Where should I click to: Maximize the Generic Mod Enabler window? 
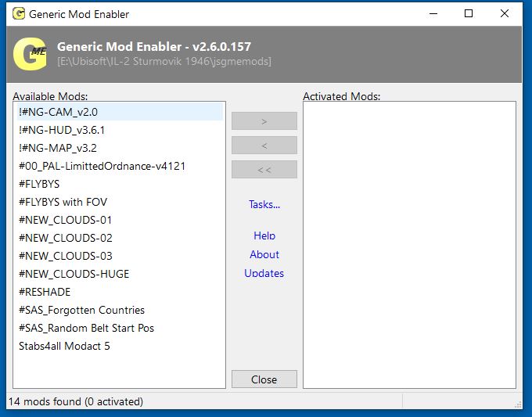469,13
